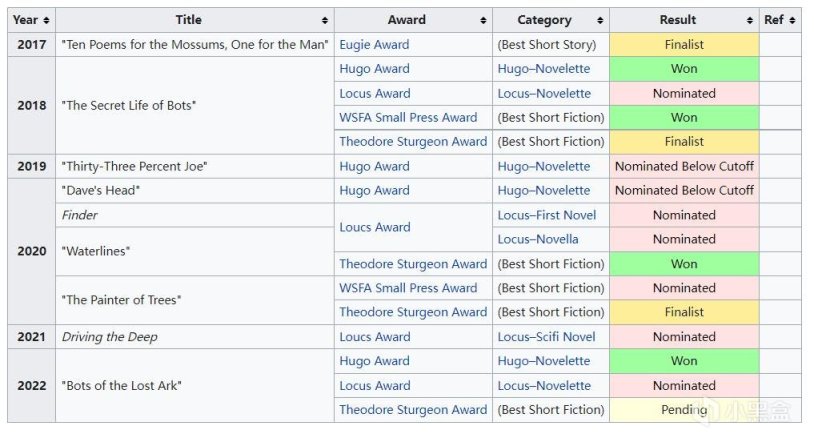Click the Category column sort arrows
Image resolution: width=814 pixels, height=438 pixels.
[600, 20]
